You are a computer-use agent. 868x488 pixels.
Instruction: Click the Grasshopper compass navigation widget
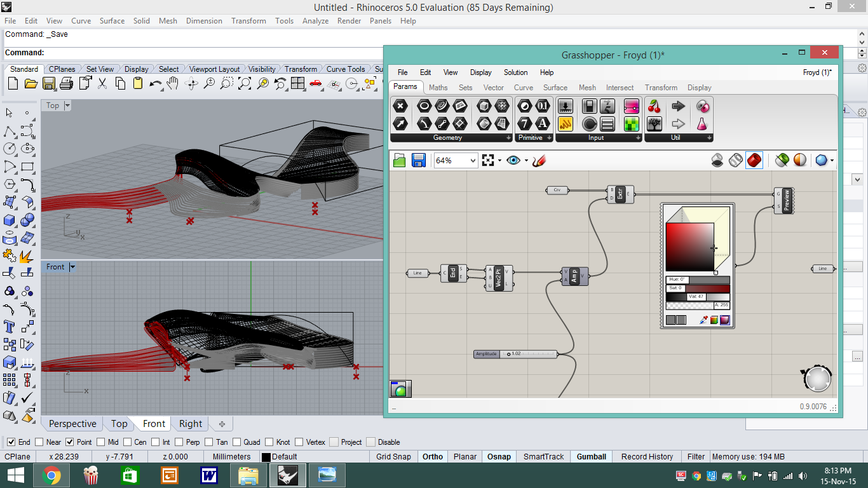(817, 379)
